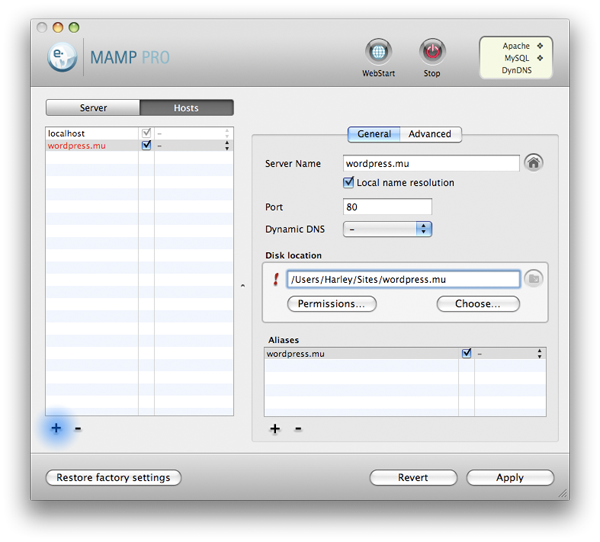Click the Stop servers power icon
Screen dimensions: 600x542
[431, 52]
